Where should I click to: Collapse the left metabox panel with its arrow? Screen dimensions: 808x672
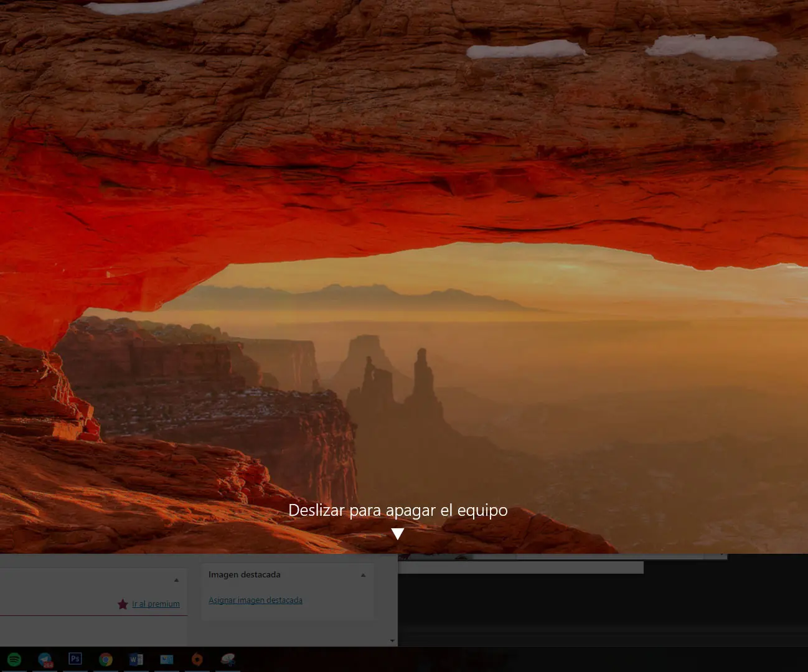tap(176, 579)
